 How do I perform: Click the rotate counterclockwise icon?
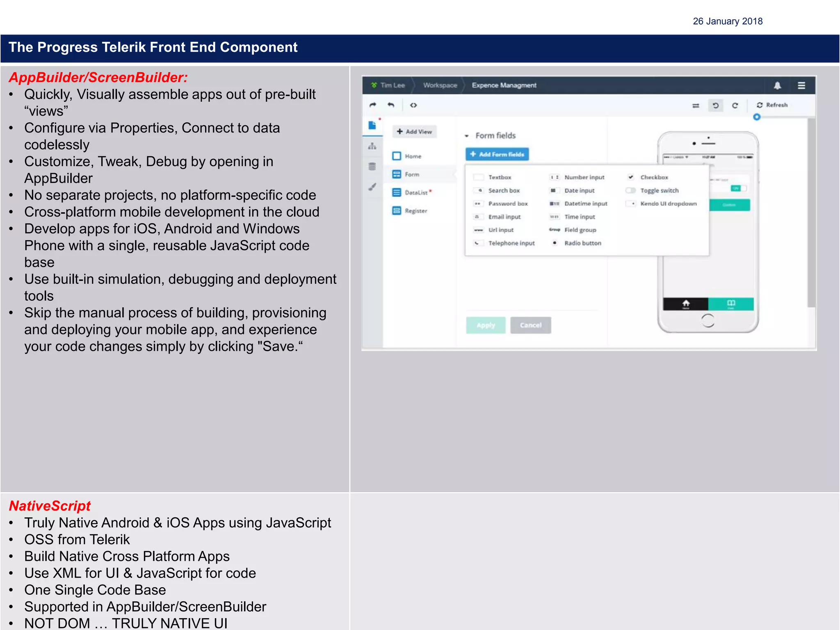[x=715, y=105]
